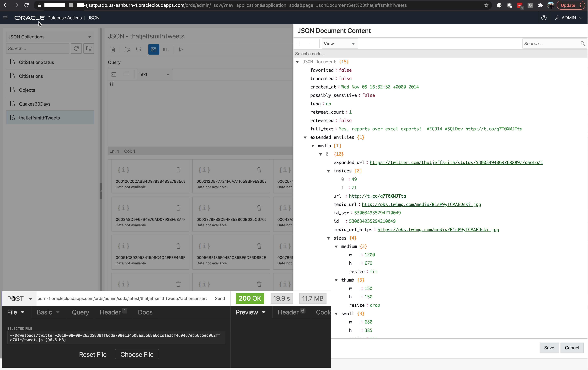The height and width of the screenshot is (370, 588).
Task: Open the JSON Collections dropdown
Action: (x=50, y=37)
